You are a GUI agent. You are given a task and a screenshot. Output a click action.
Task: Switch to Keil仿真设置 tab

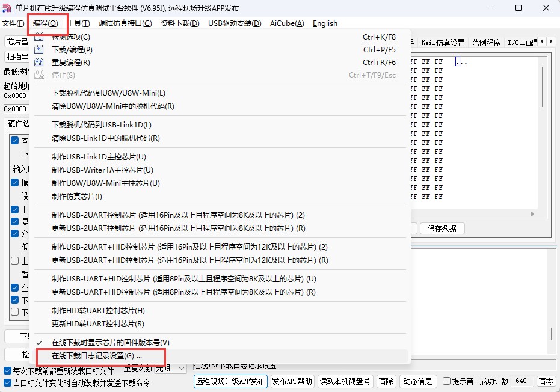click(x=443, y=43)
